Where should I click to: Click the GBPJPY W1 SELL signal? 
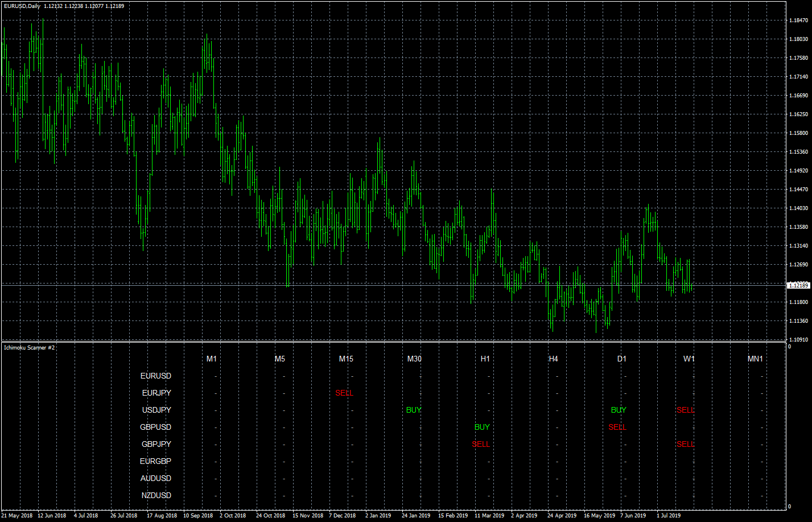(x=686, y=444)
